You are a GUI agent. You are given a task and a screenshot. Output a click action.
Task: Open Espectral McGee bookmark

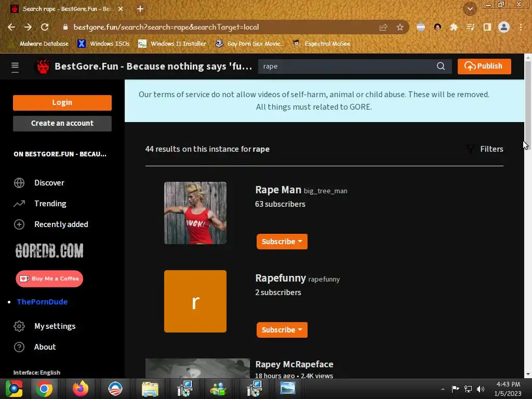click(x=321, y=44)
